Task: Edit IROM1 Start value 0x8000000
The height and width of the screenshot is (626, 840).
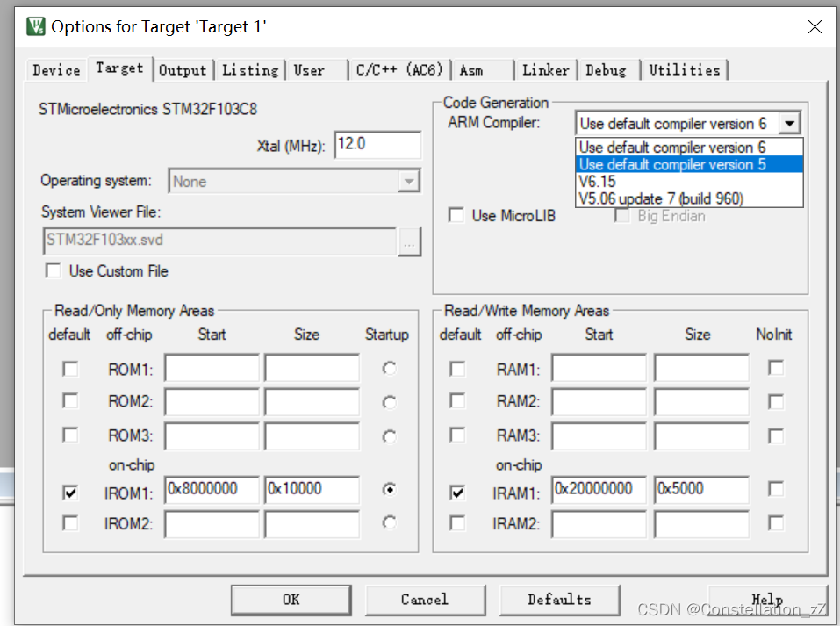Action: (212, 490)
